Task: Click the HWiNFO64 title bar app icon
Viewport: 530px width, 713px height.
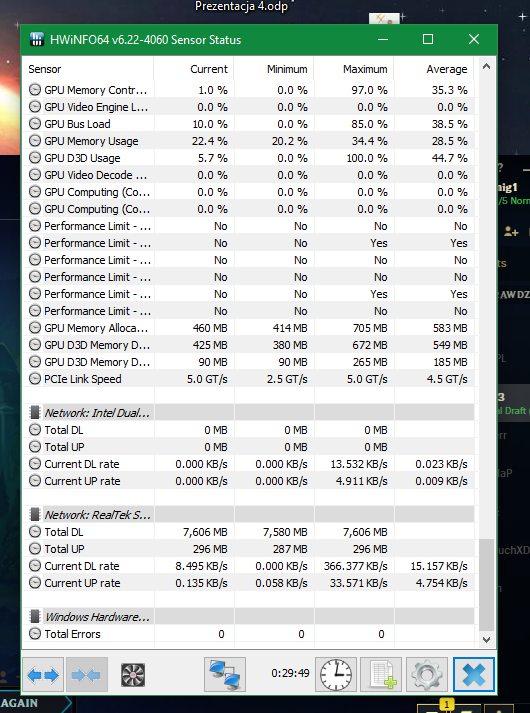Action: click(37, 40)
